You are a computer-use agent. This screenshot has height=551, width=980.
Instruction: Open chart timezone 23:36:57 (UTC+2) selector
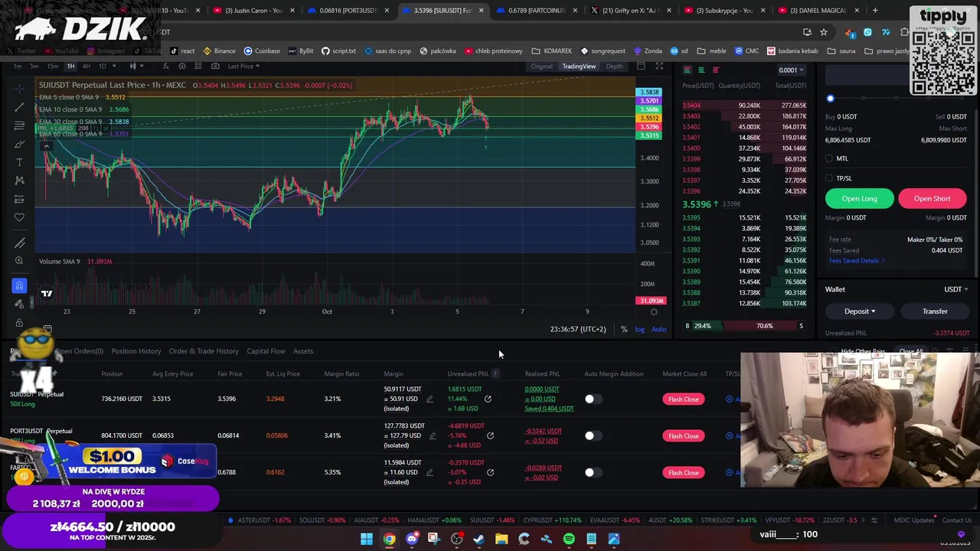pyautogui.click(x=578, y=329)
